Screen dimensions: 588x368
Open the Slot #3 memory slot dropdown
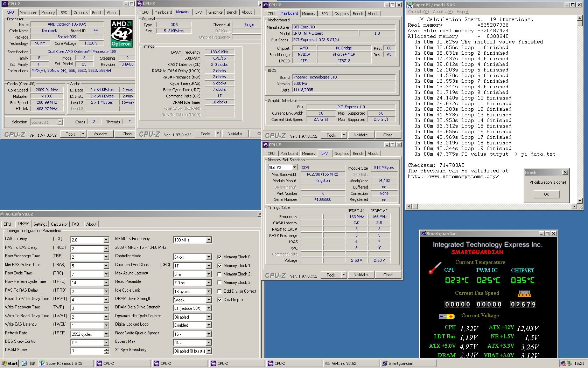(294, 168)
